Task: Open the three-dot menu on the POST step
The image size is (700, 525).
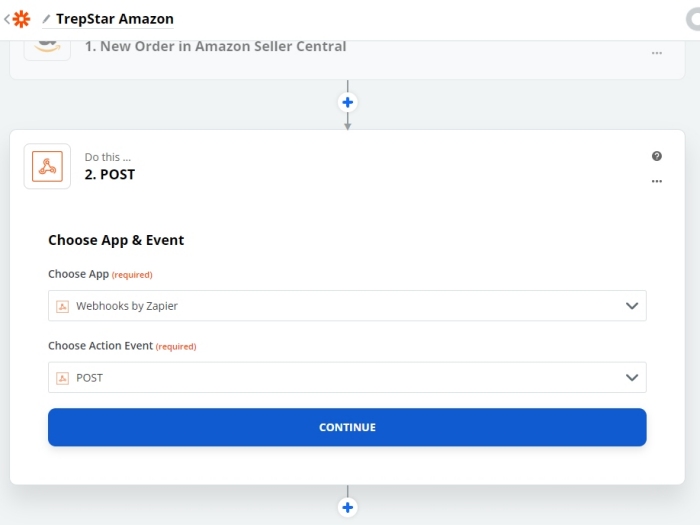Action: coord(656,181)
